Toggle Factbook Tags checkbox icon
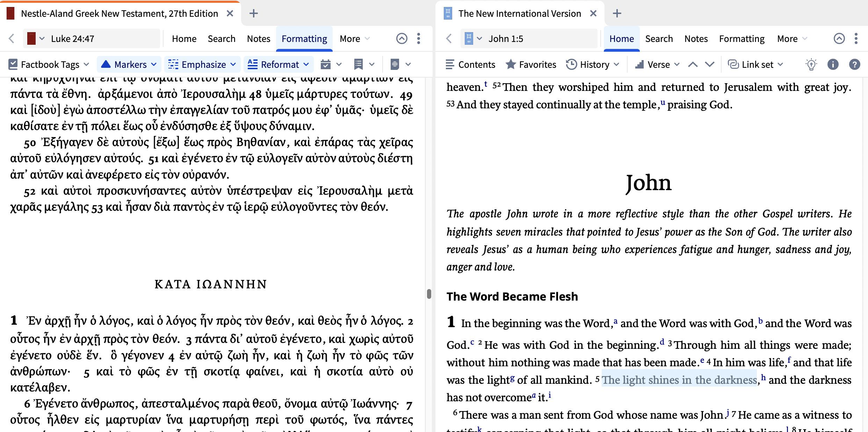 pos(13,64)
